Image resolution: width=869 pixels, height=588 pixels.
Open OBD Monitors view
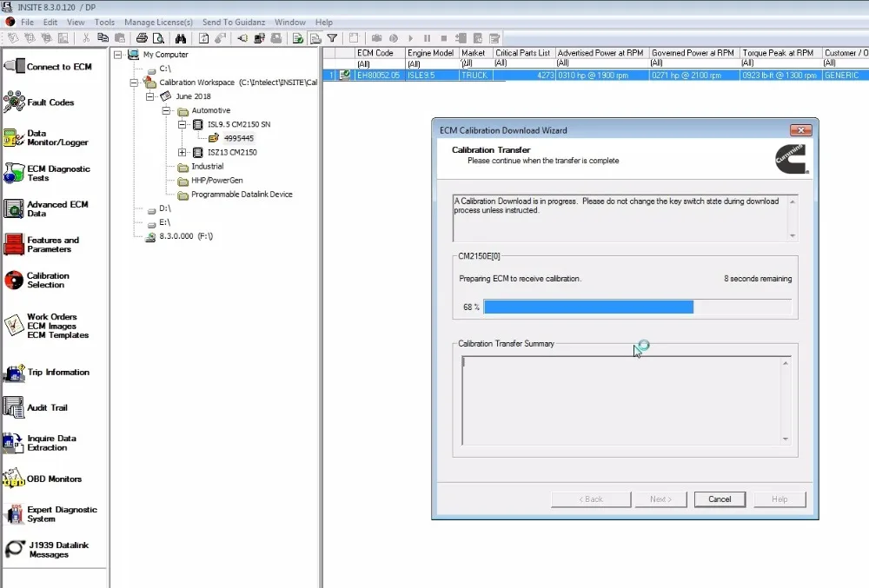coord(43,479)
